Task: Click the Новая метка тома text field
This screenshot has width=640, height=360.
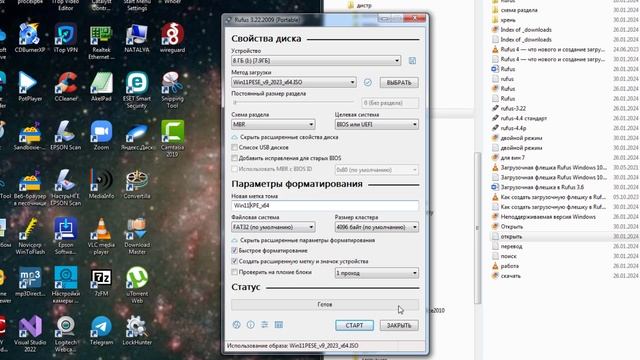Action: (325, 206)
